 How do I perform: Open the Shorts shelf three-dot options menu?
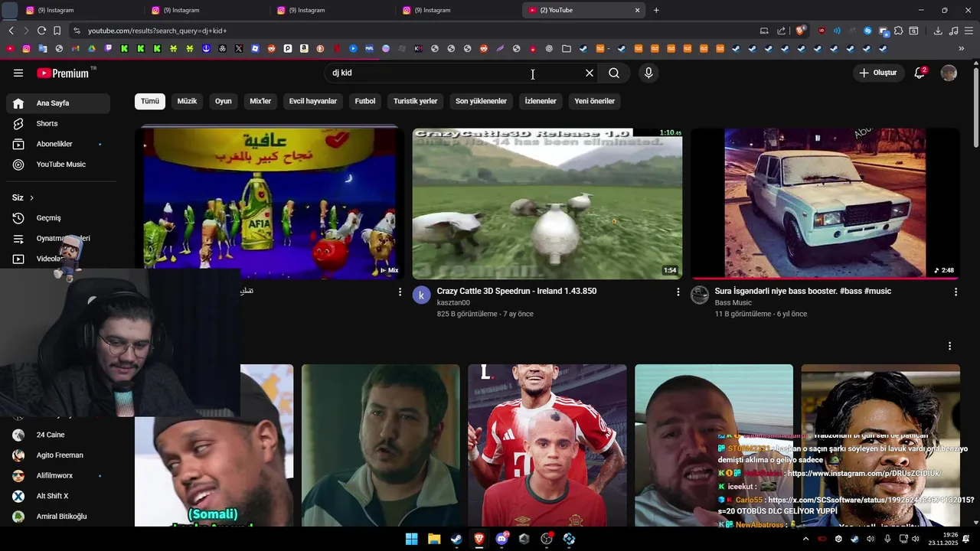point(949,346)
